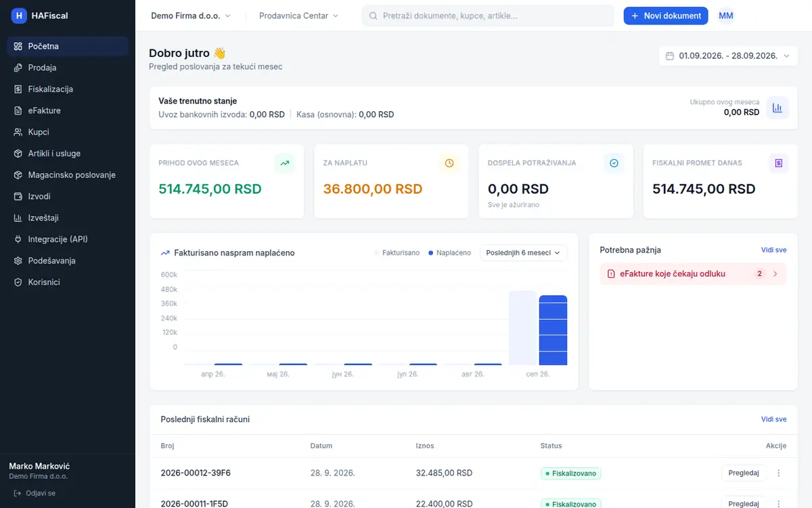Screen dimensions: 812x508
Task: Click the Korisnici shield icon
Action: click(x=18, y=282)
